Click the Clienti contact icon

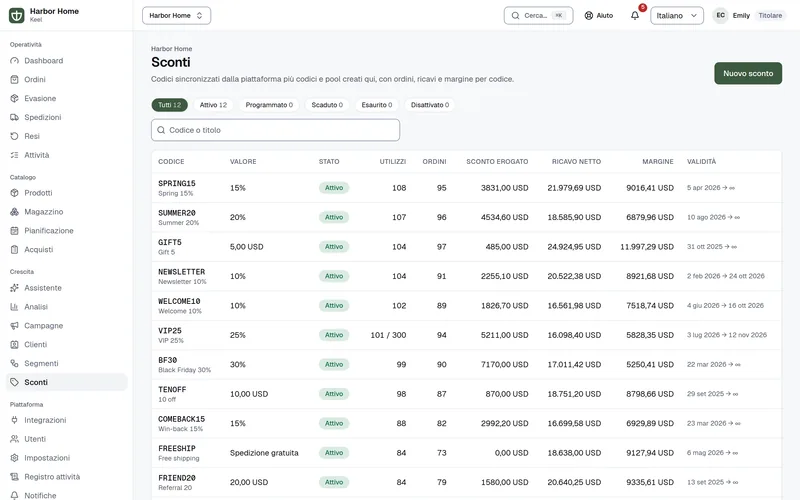[14, 344]
